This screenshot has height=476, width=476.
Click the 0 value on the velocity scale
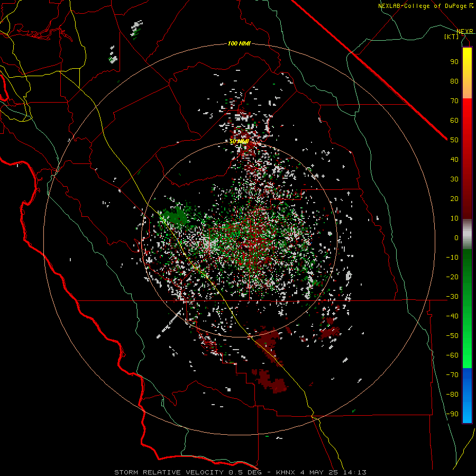[x=456, y=238]
